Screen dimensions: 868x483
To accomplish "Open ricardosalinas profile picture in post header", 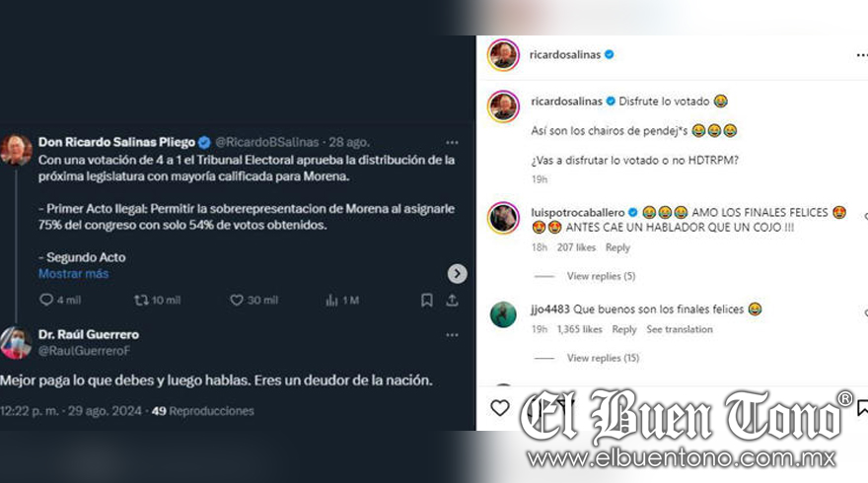I will [x=503, y=55].
